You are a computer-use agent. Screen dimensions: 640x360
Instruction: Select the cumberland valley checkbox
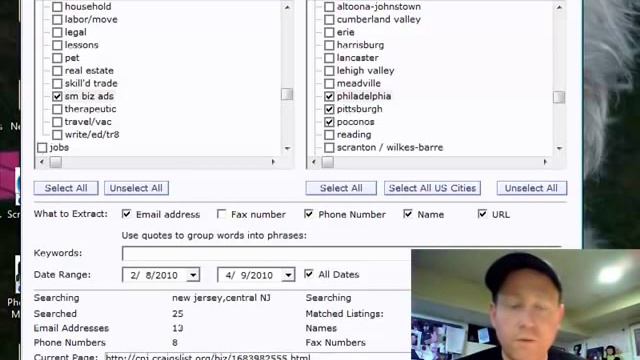329,19
